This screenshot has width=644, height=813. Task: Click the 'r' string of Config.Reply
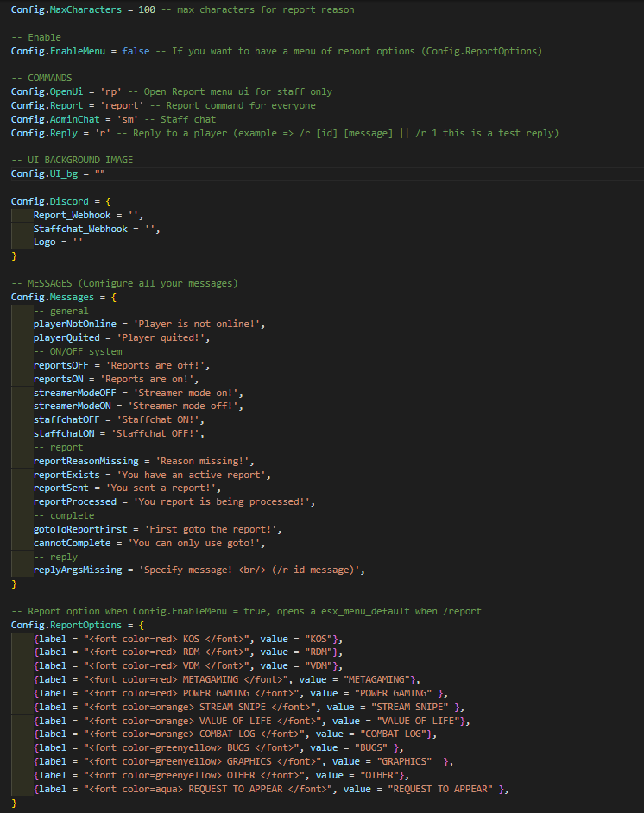point(103,133)
